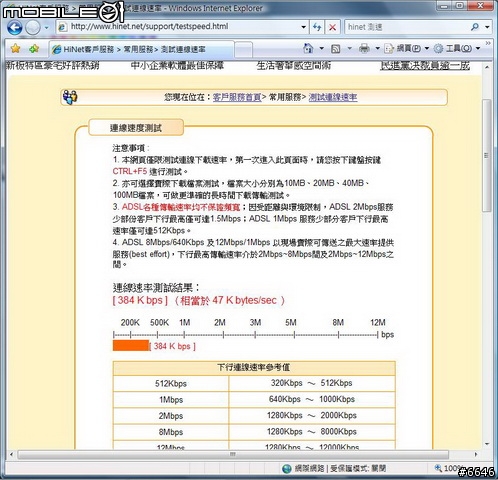Expand the Print options dropdown arrow
The image size is (498, 480).
pyautogui.click(x=378, y=49)
